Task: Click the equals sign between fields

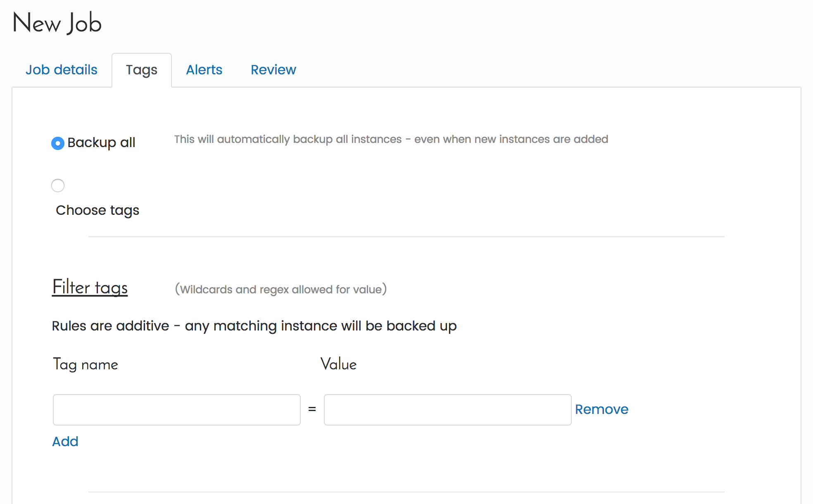Action: 312,409
